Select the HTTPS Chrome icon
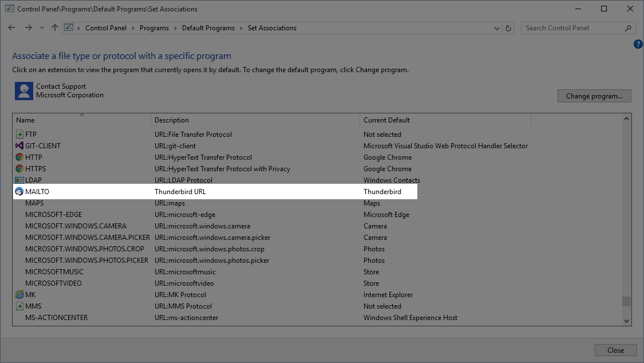 19,169
